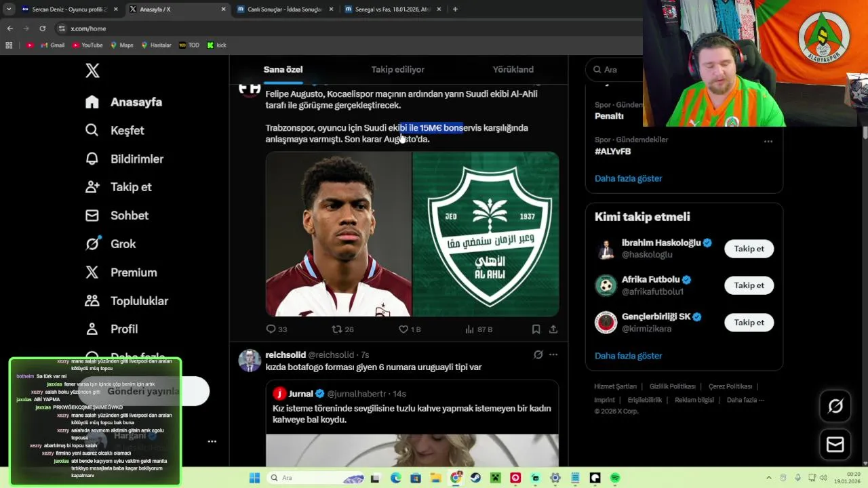
Task: Open the TOD bookmark
Action: (189, 45)
